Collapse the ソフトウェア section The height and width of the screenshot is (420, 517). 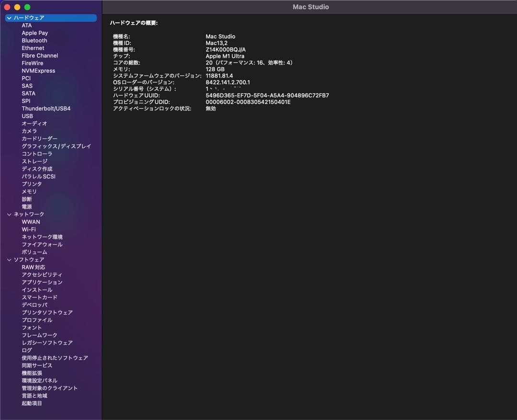point(9,259)
